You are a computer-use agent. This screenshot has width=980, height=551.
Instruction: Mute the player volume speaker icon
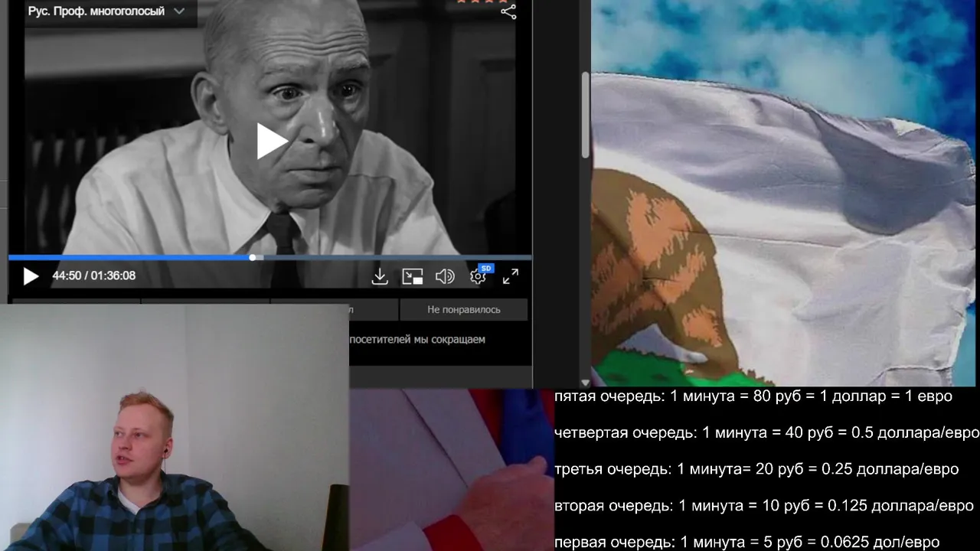[445, 276]
